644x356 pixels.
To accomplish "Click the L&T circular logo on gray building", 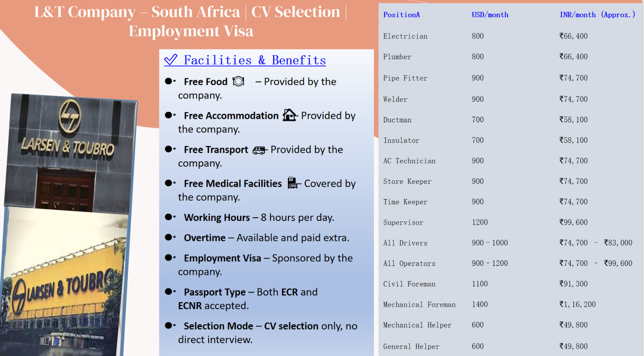I will [70, 116].
